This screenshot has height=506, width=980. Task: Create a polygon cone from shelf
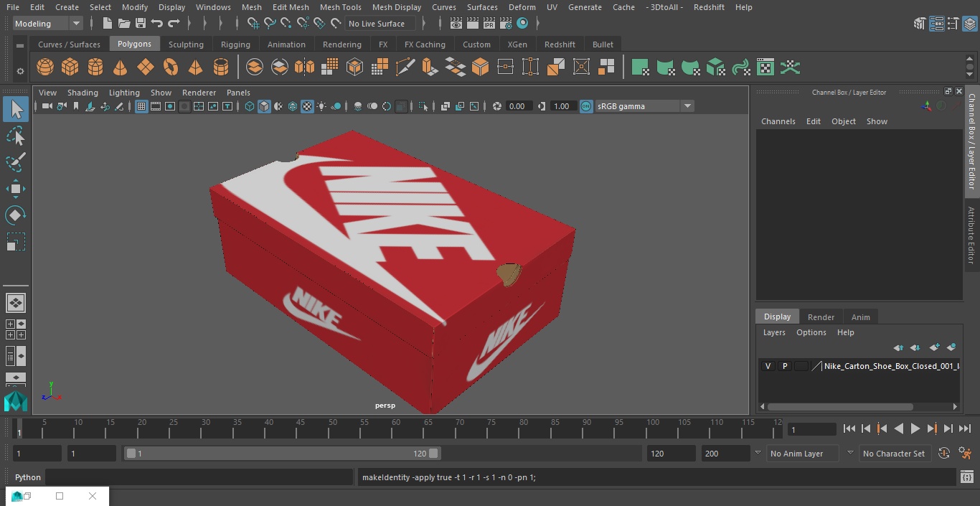tap(121, 67)
